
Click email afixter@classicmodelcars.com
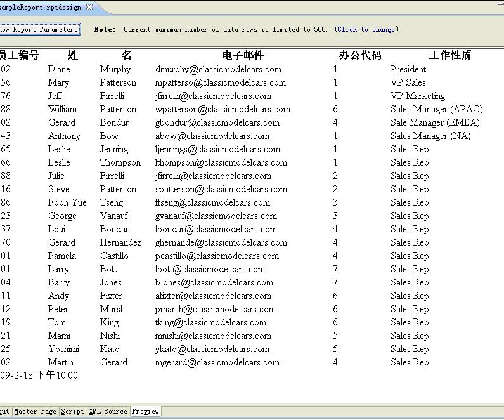pyautogui.click(x=213, y=296)
